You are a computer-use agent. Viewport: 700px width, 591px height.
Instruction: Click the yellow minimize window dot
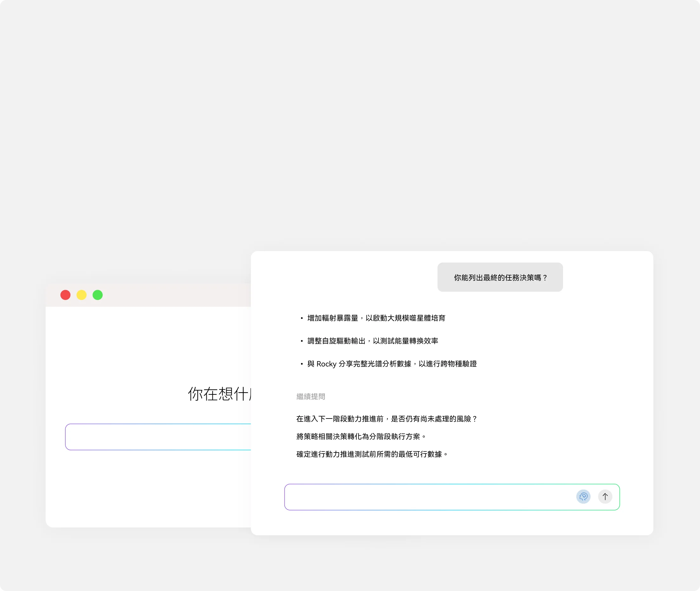tap(81, 295)
